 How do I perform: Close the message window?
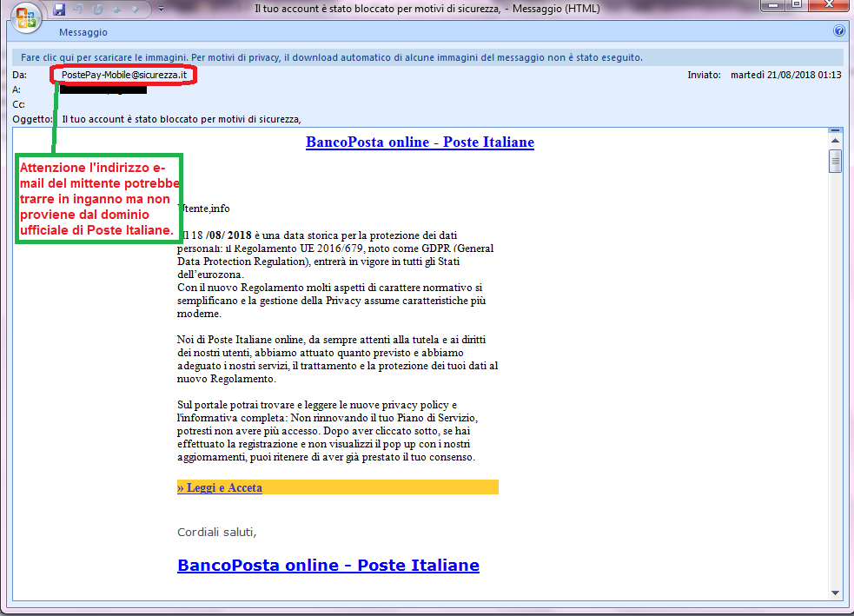click(x=829, y=5)
